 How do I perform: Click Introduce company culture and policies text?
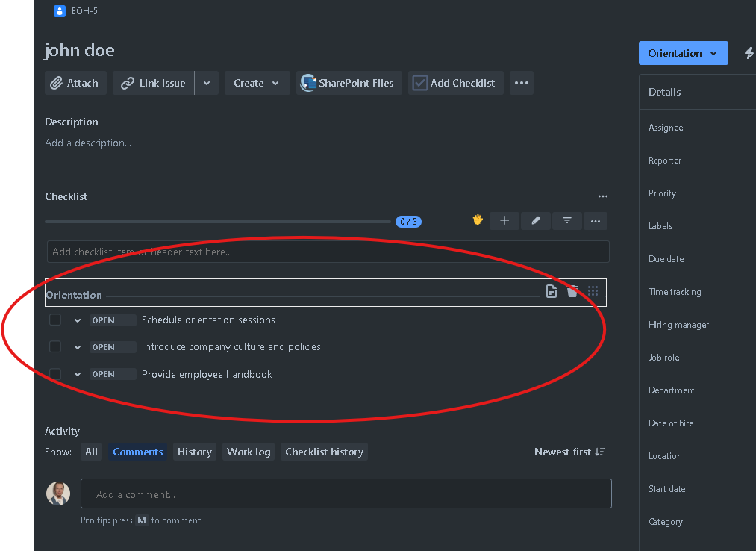(231, 347)
